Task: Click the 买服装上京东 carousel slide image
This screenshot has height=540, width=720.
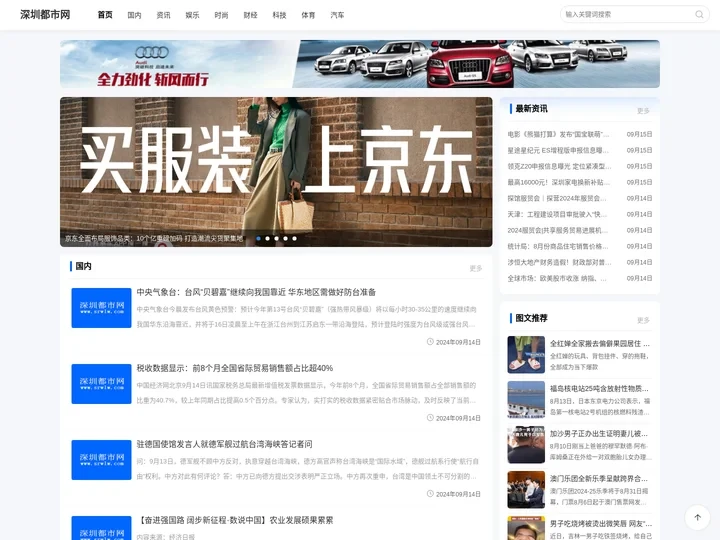Action: [276, 172]
